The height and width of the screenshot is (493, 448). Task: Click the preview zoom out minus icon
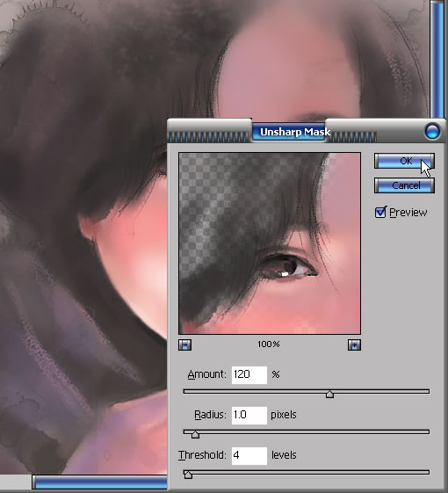[184, 344]
